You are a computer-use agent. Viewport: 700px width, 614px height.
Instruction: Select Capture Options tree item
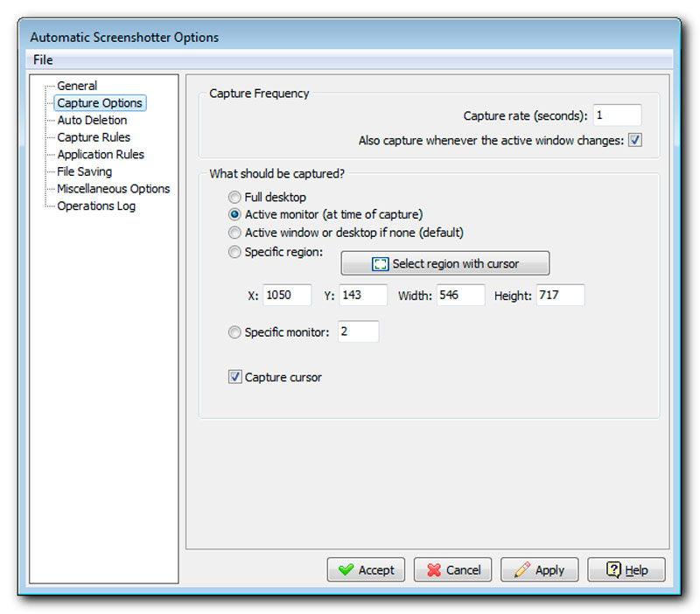[100, 103]
